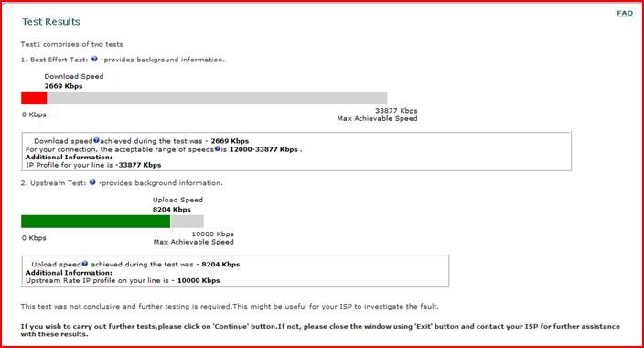Click 'IP Profile for your line is' line
644x348 pixels.
[93, 165]
